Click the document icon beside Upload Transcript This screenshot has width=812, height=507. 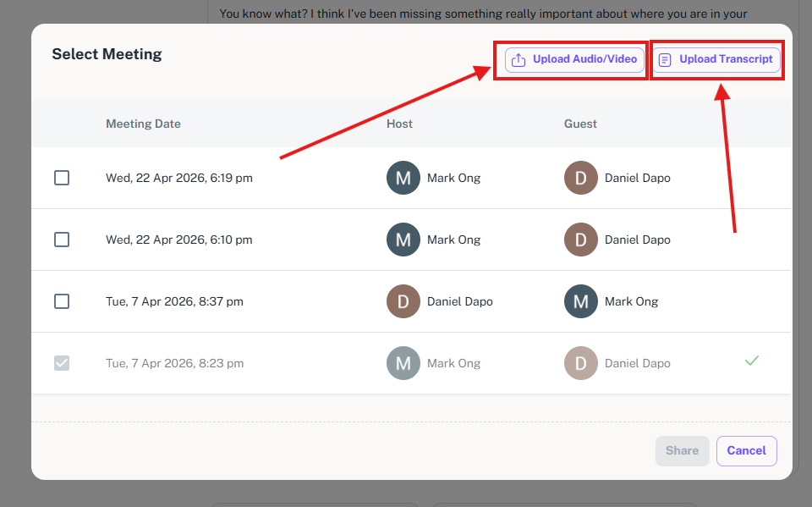(665, 60)
